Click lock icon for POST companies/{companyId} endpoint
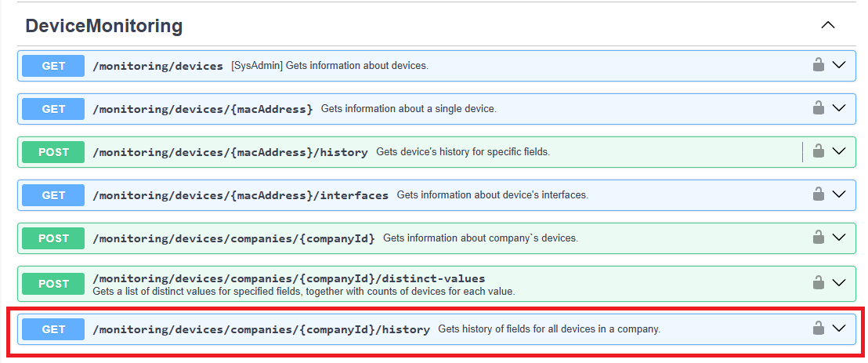The height and width of the screenshot is (363, 868). (818, 238)
